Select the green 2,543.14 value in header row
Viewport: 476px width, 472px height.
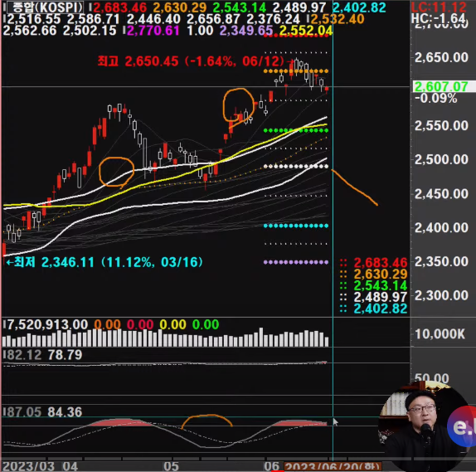(240, 7)
